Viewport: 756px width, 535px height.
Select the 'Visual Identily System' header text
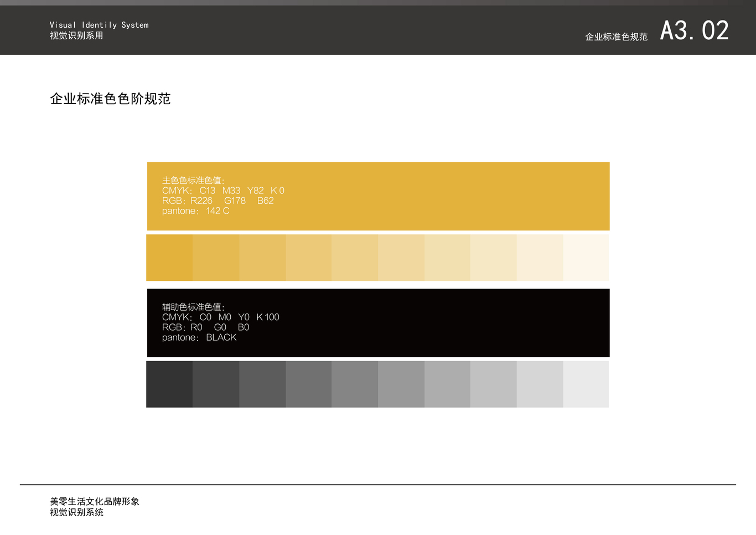pos(99,25)
